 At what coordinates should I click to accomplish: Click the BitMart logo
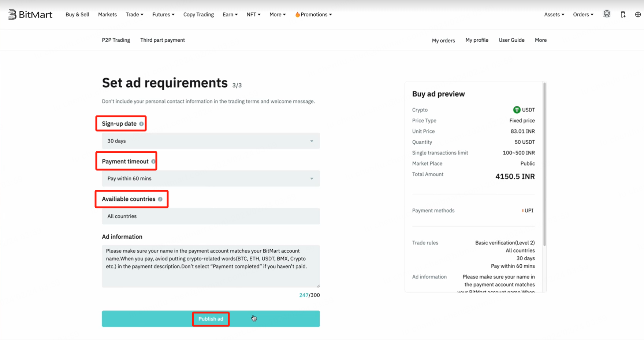pos(30,15)
